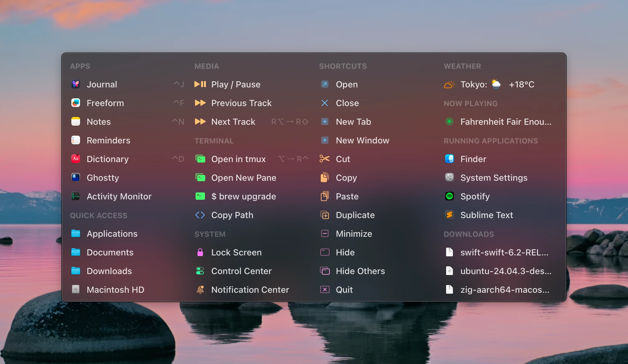
Task: Open Activity Monitor
Action: 119,196
